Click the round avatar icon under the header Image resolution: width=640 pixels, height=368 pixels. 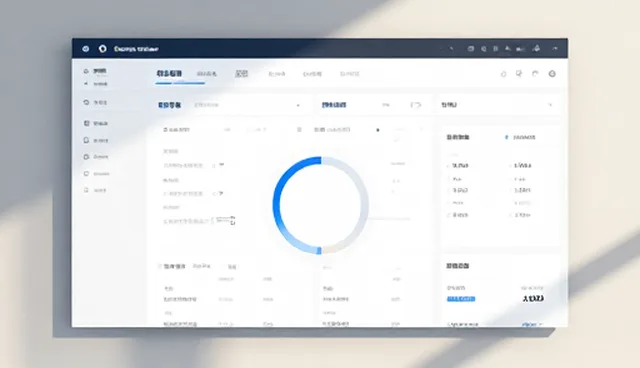[552, 74]
